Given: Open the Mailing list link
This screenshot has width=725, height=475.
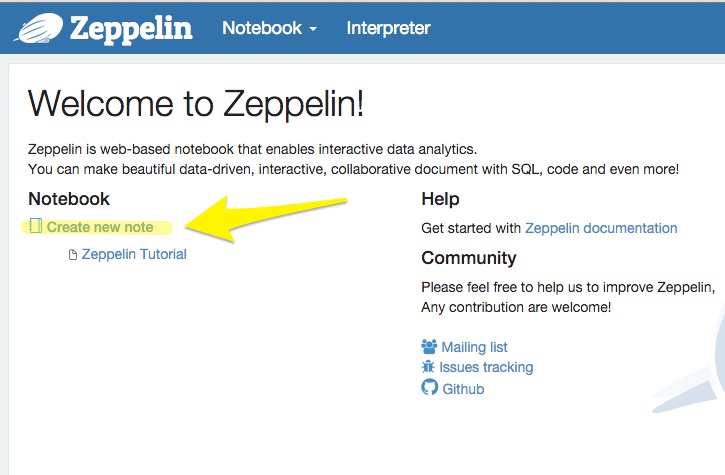Looking at the screenshot, I should (474, 347).
